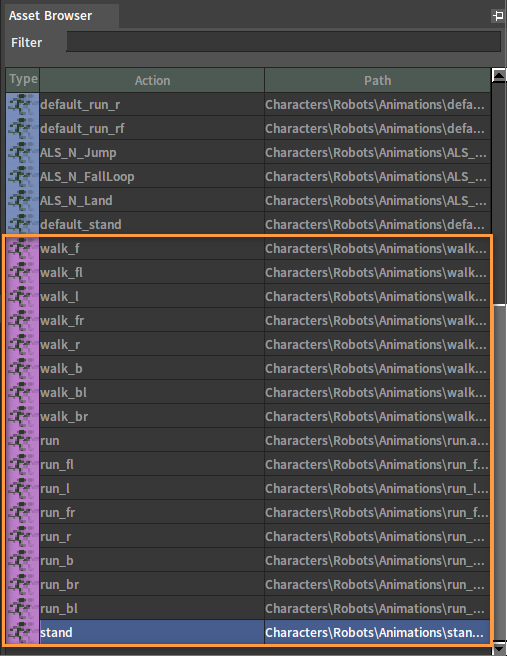Click the scrollbar up arrow
Screen dimensions: 507x656
499,75
